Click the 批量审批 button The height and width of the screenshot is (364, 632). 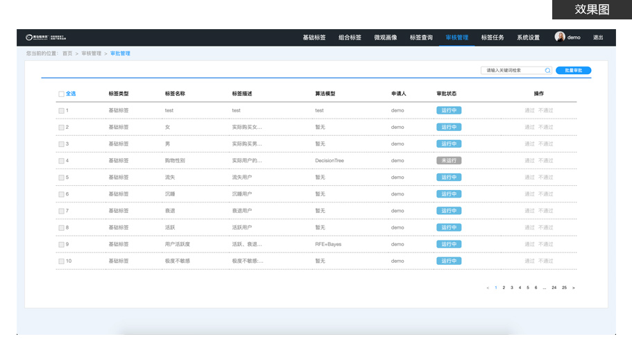click(x=573, y=70)
